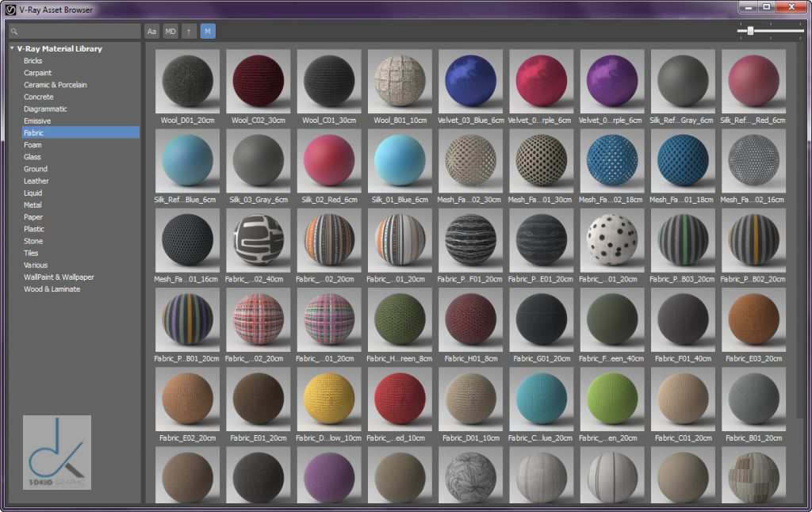Choose the Silk_03_Gray_6cm material
The width and height of the screenshot is (812, 512).
[258, 161]
